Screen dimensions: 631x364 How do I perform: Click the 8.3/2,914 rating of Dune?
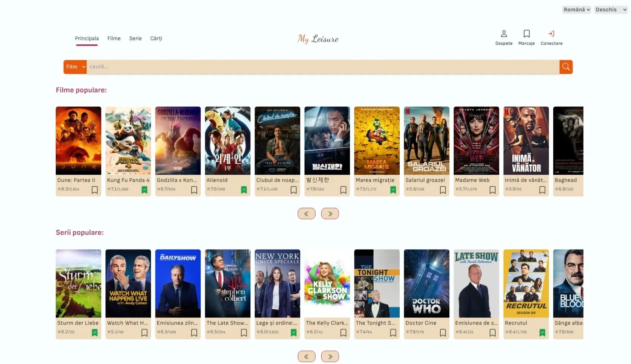pos(68,189)
